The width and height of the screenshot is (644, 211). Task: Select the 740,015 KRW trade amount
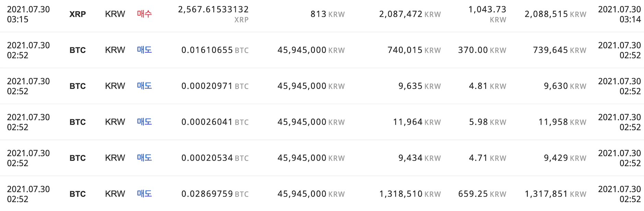click(414, 50)
